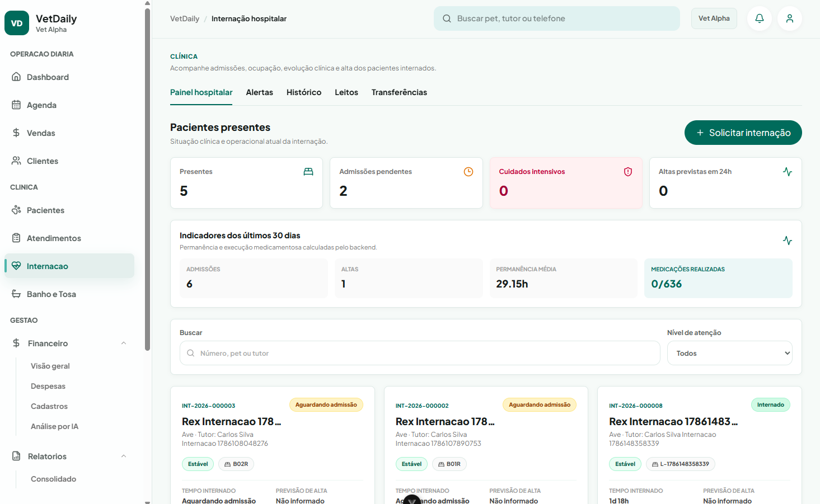
Task: Go to the Leitos tab
Action: [346, 92]
